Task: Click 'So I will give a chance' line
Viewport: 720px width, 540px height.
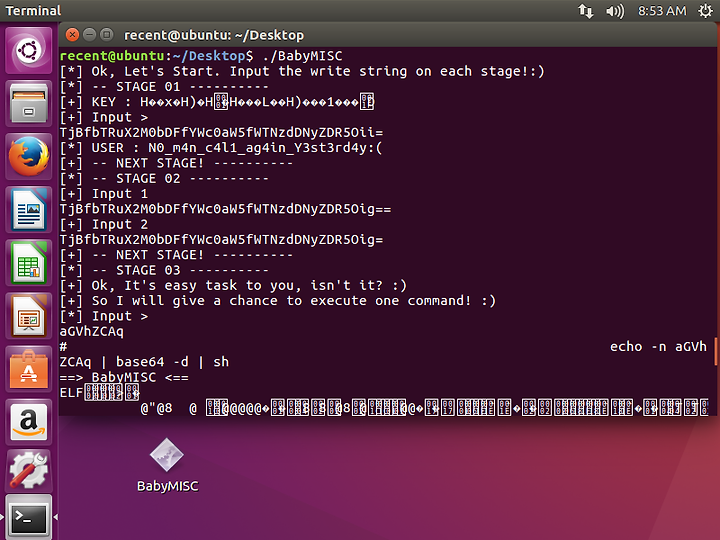Action: point(278,301)
